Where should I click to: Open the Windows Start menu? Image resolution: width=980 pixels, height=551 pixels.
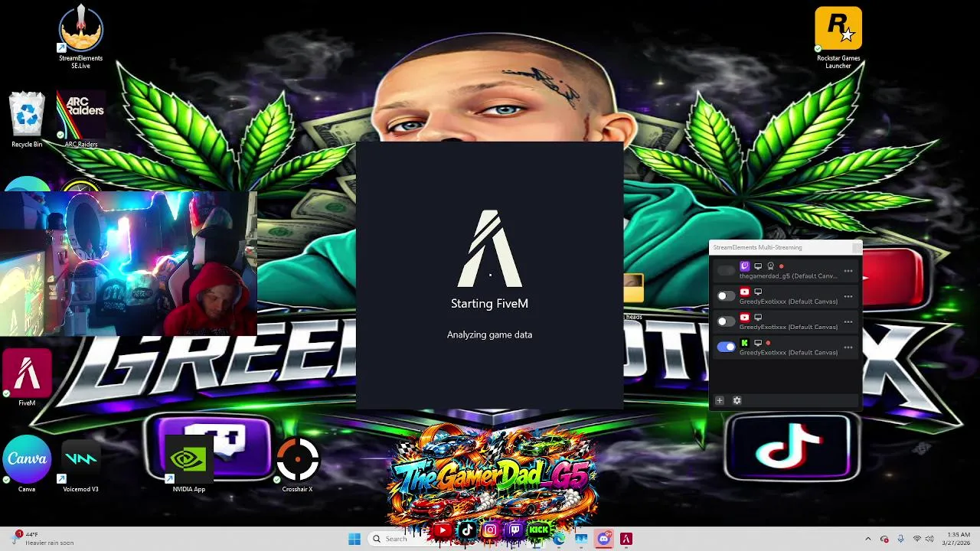[x=354, y=539]
